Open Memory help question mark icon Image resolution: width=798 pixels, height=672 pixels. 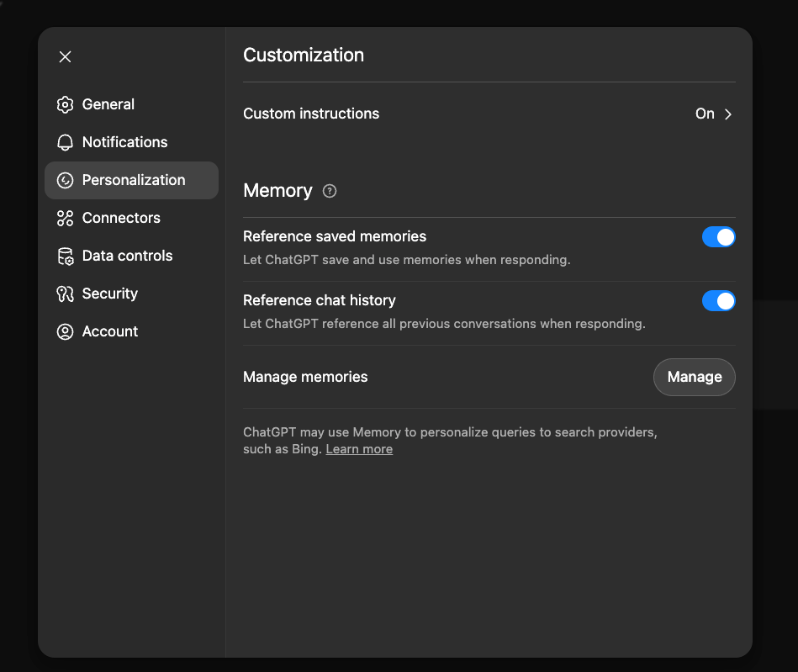[330, 191]
